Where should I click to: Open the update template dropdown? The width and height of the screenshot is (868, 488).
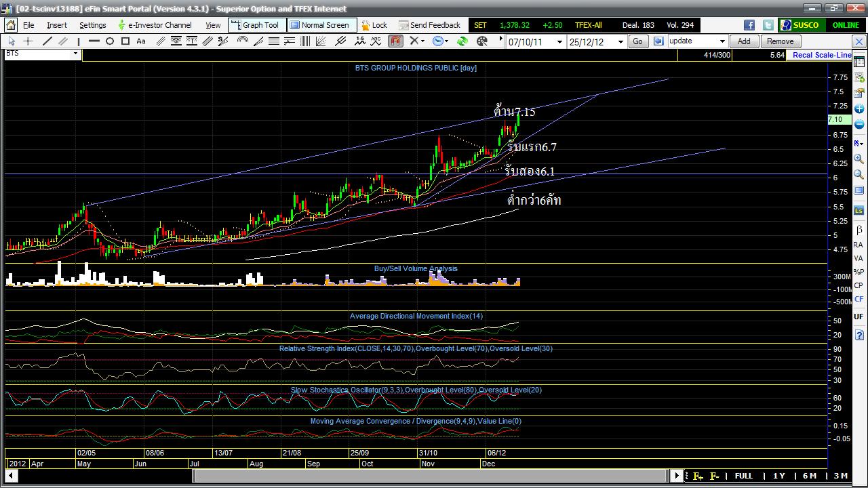[722, 41]
